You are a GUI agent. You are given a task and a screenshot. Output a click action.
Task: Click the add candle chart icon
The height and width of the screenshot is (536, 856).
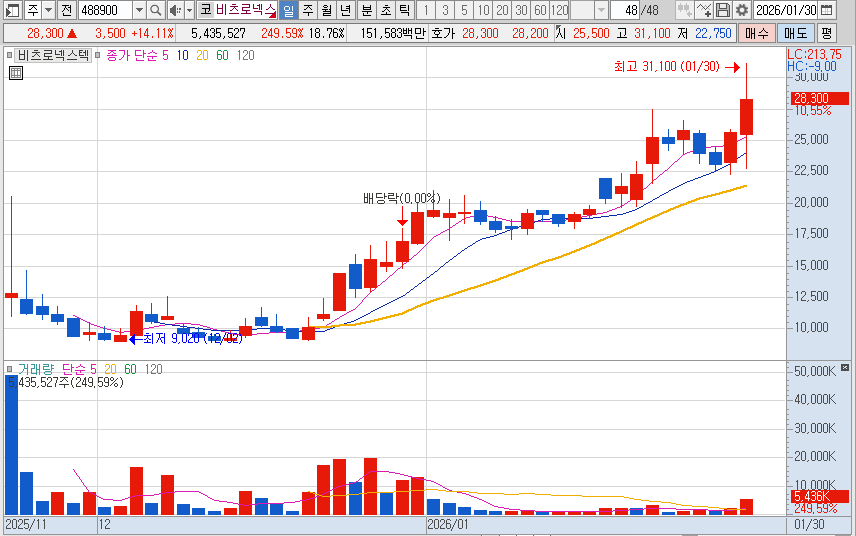684,10
